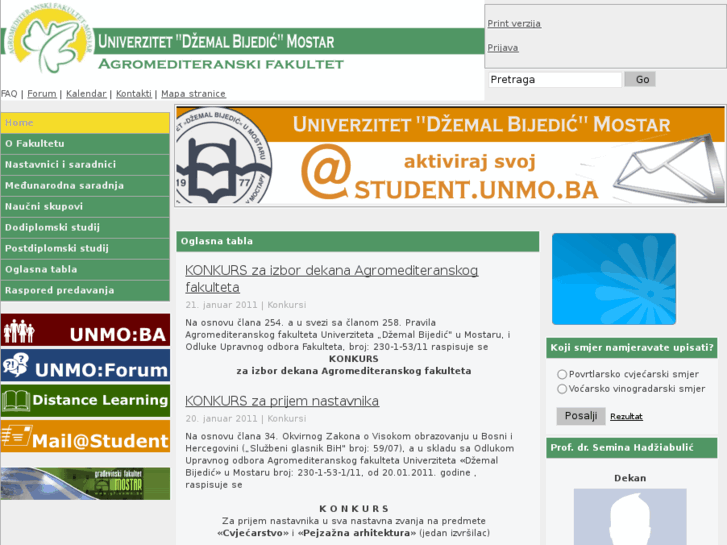Click the student.unmo.ba activation banner
The width and height of the screenshot is (727, 545).
[450, 155]
